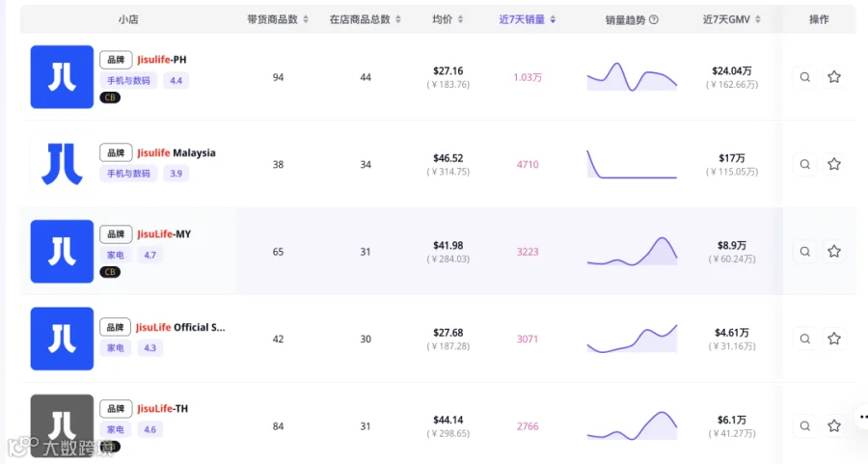The height and width of the screenshot is (464, 868).
Task: Open search icon for Jisulife Malaysia row
Action: (805, 164)
